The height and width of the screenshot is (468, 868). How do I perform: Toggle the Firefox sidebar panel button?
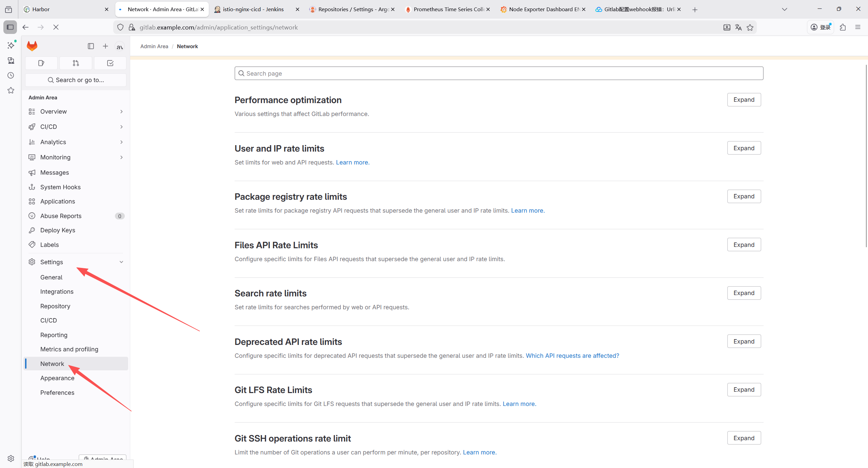pos(10,27)
